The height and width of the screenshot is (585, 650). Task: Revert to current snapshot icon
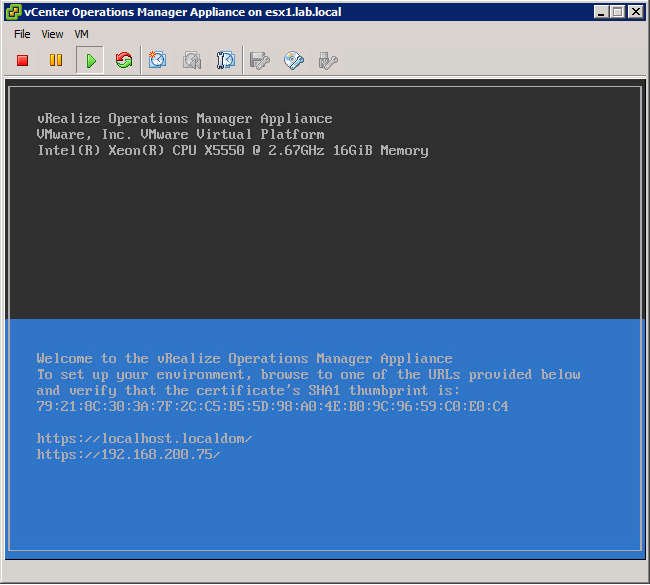pos(192,61)
